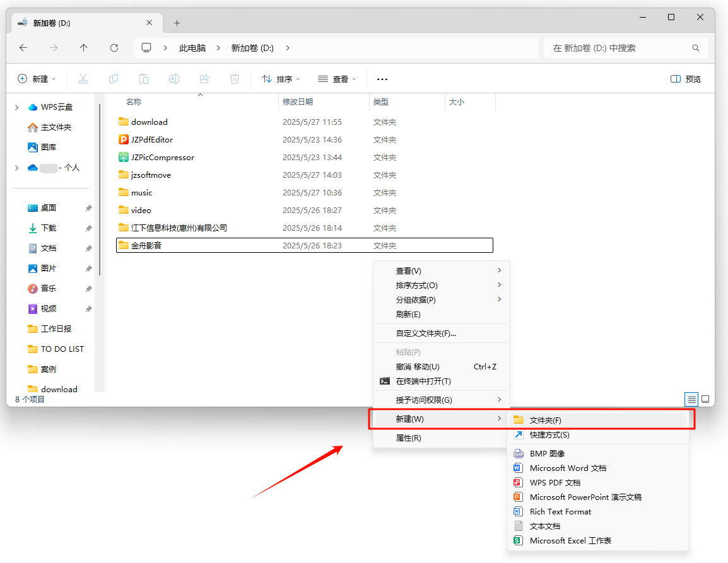Click the Paste clipboard icon in toolbar
The image size is (728, 563).
click(x=144, y=79)
